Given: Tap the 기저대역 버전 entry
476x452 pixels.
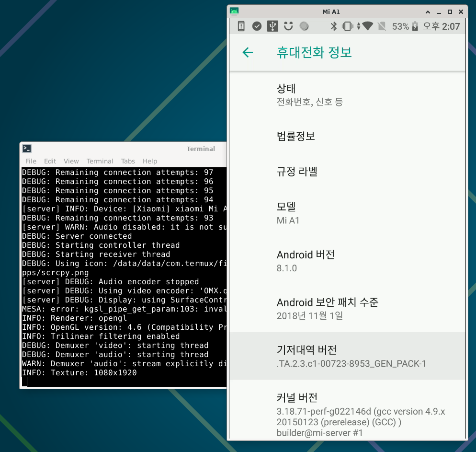Looking at the screenshot, I should 347,356.
